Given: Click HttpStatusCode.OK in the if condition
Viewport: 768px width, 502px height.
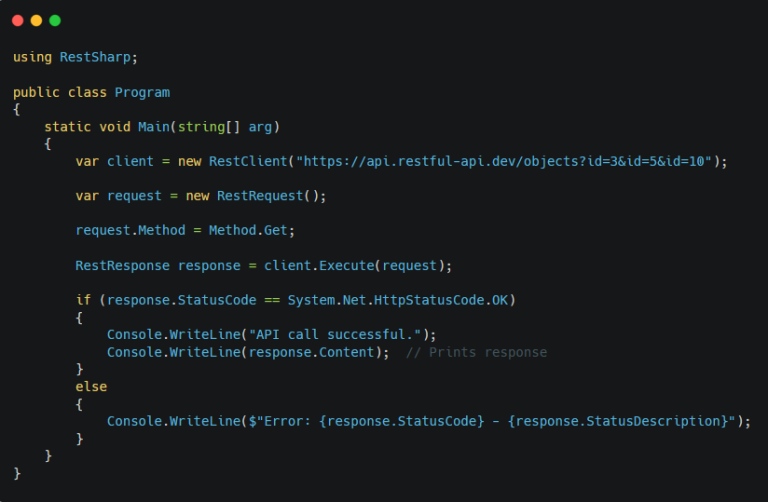Looking at the screenshot, I should coord(441,300).
